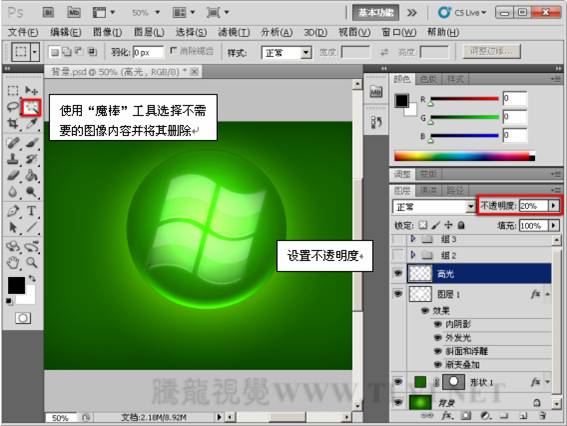
Task: Collapse 图层 1 effects list
Action: click(548, 294)
